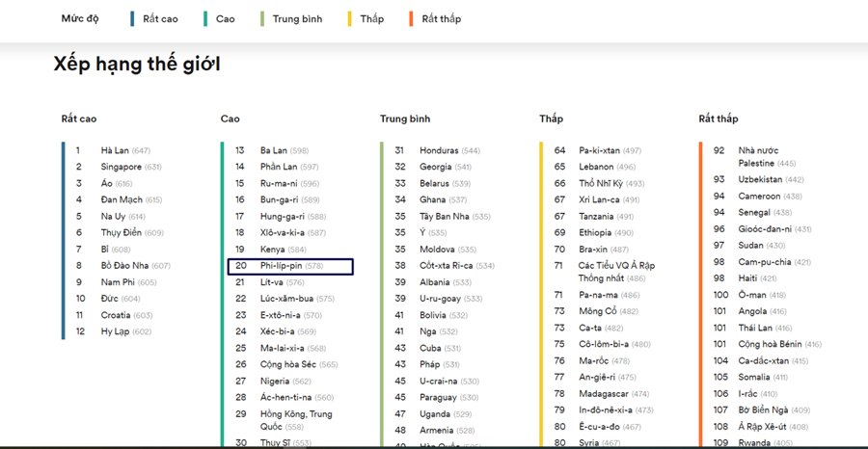The width and height of the screenshot is (868, 449).
Task: Click the Xếp hạng thế giới heading
Action: 136,65
